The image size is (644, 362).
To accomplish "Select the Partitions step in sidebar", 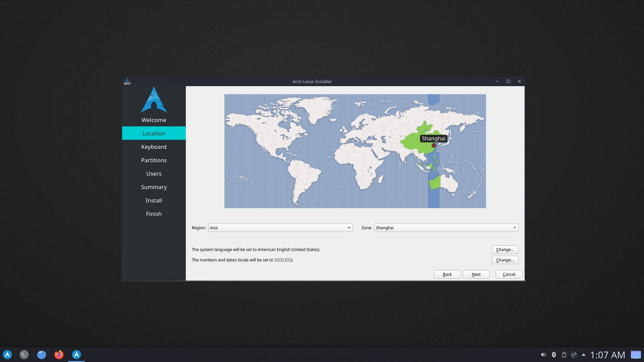I will tap(154, 160).
